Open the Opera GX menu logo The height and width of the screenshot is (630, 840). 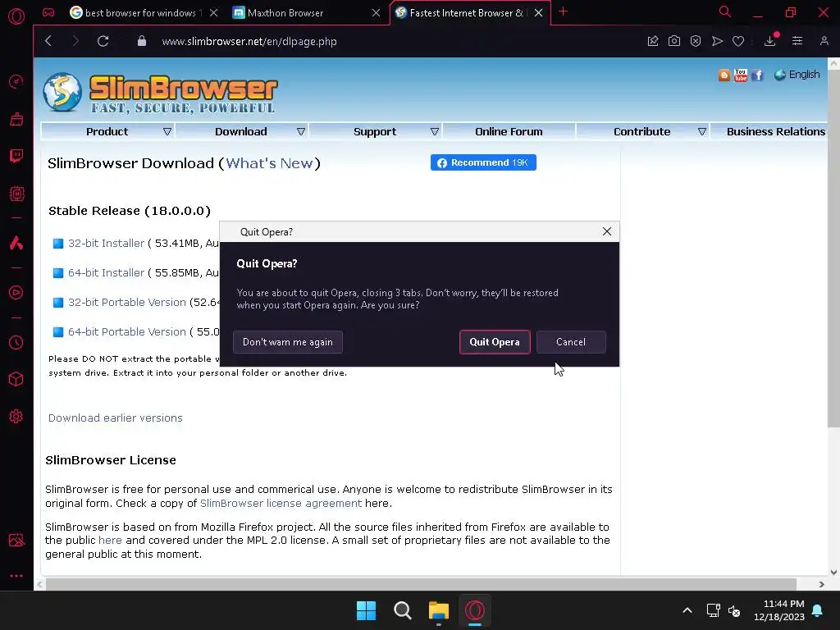coord(16,16)
